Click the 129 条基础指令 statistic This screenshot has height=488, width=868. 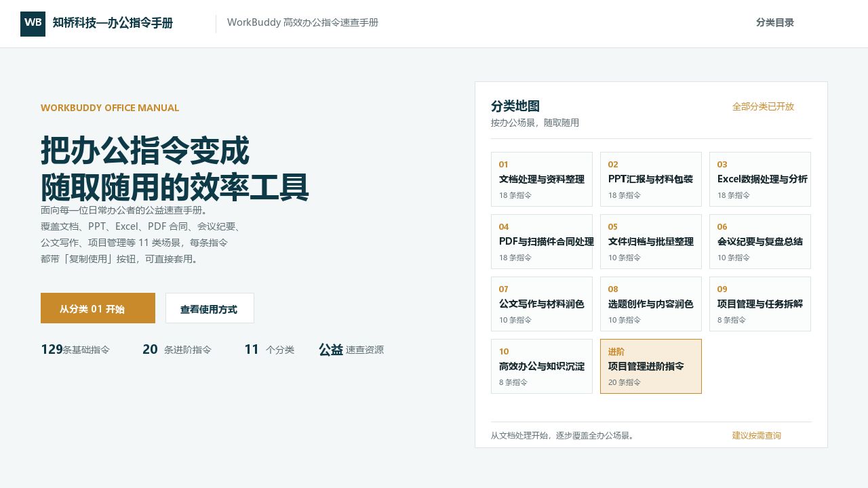point(75,350)
